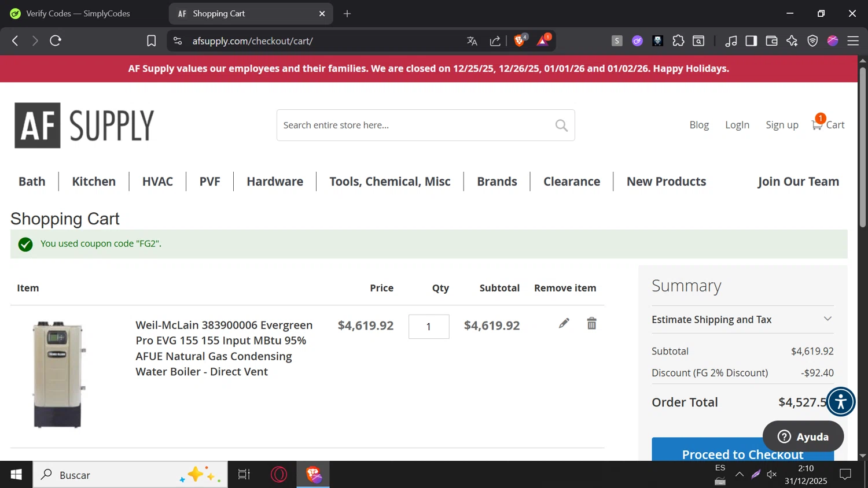Screen dimensions: 868x488
Task: Open the Brave Shields lion icon
Action: coord(520,40)
